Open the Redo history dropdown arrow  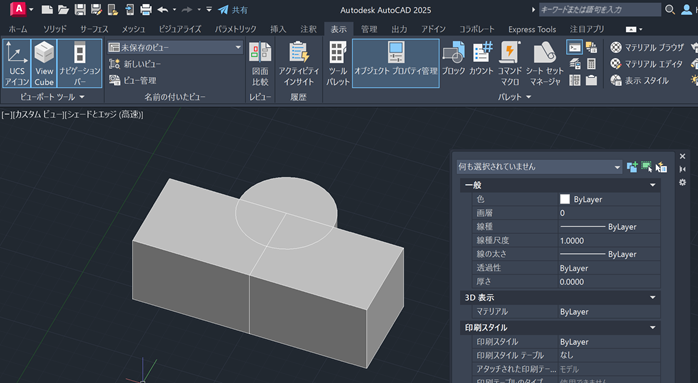click(x=199, y=9)
